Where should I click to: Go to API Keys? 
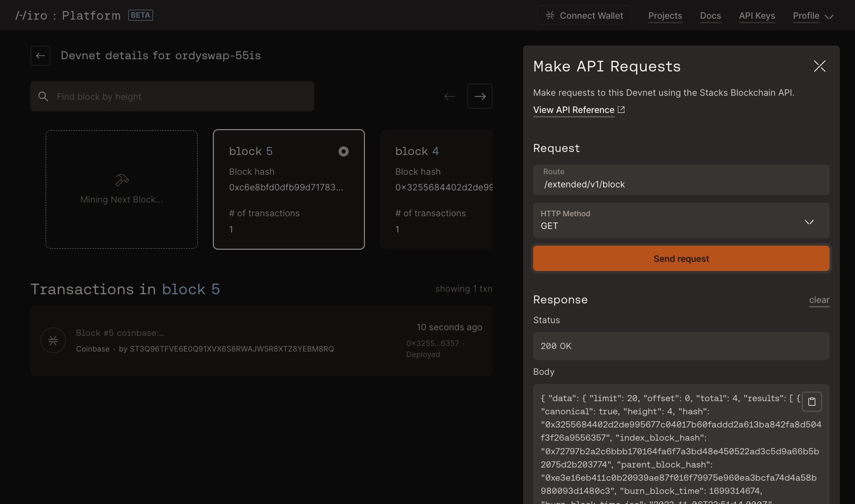pyautogui.click(x=757, y=16)
